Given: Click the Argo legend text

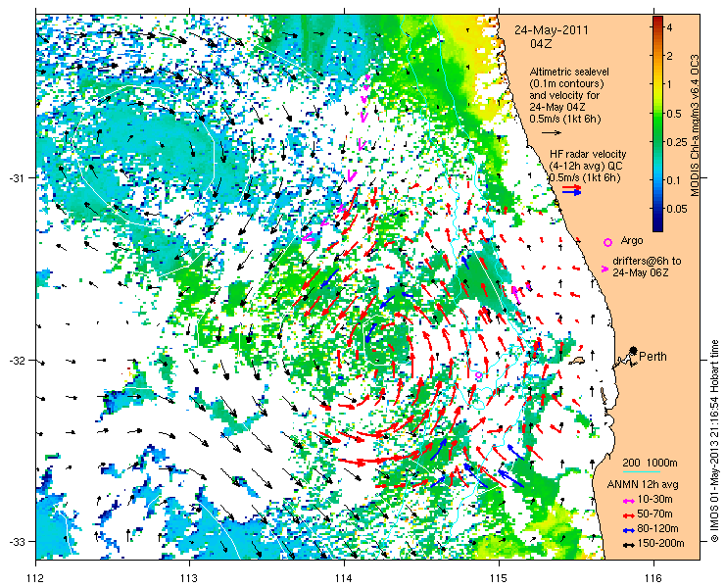Looking at the screenshot, I should pyautogui.click(x=632, y=240).
